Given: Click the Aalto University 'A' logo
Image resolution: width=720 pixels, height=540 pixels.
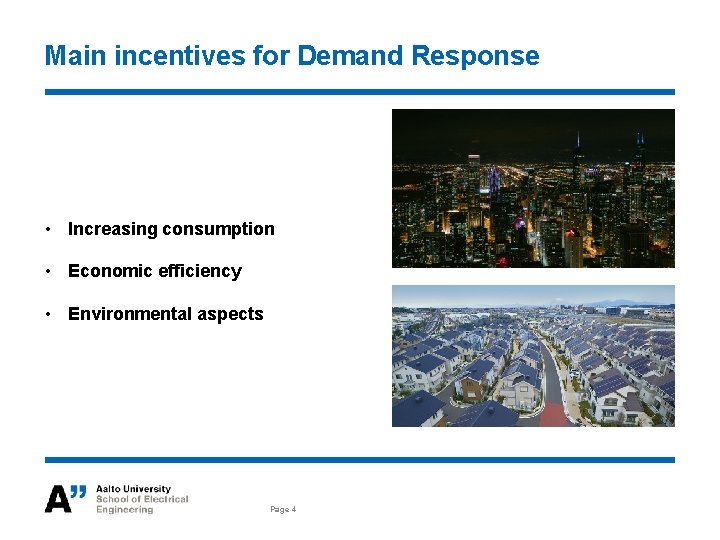Looking at the screenshot, I should tap(65, 498).
